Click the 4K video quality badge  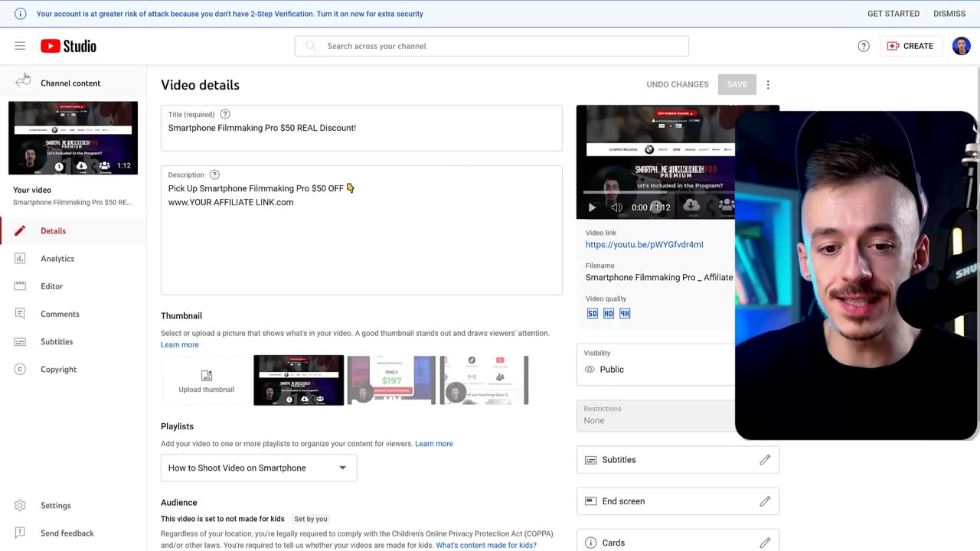coord(625,313)
